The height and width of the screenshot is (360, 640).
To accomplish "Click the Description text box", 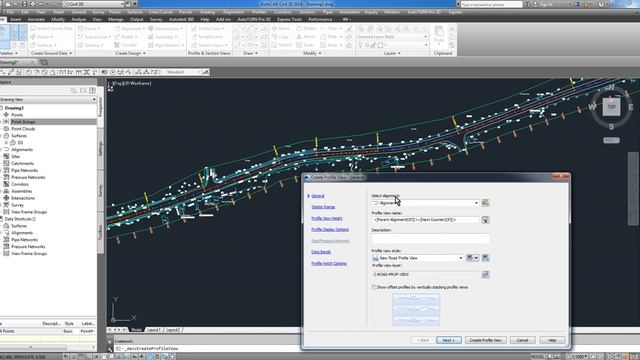I will pyautogui.click(x=430, y=238).
